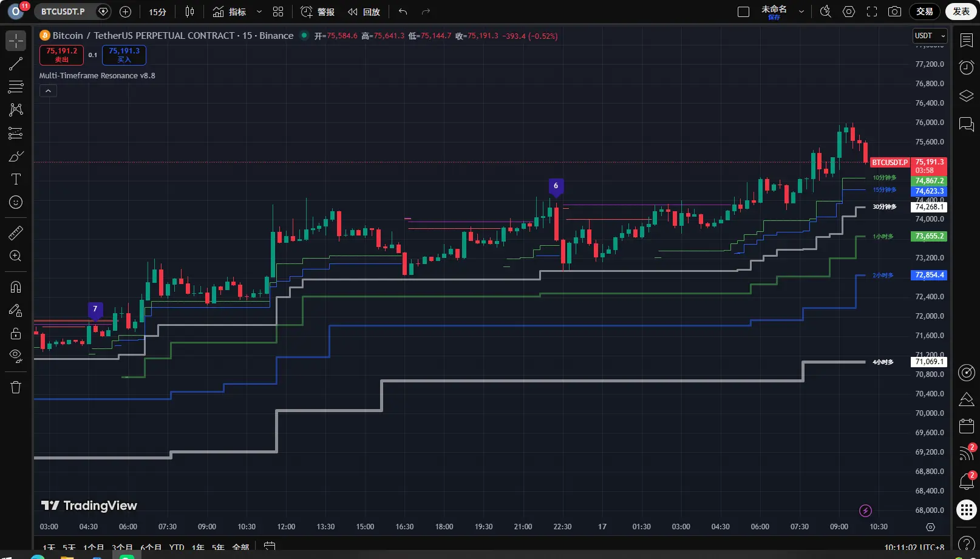Create a 警报 alert
Viewport: 980px width, 559px height.
pos(318,12)
